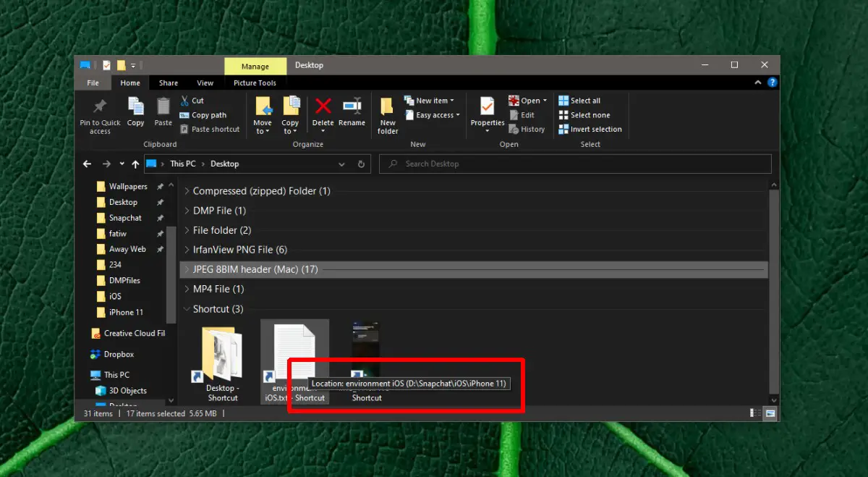Select the iOS.txt shortcut file icon
Screen dimensions: 868x477
pyautogui.click(x=294, y=353)
